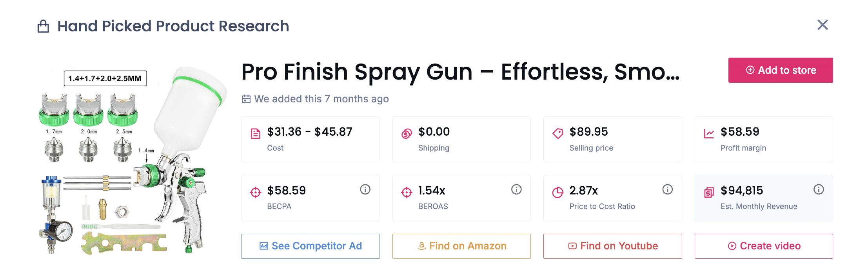The width and height of the screenshot is (868, 269).
Task: Click the calendar icon near added date
Action: 246,99
